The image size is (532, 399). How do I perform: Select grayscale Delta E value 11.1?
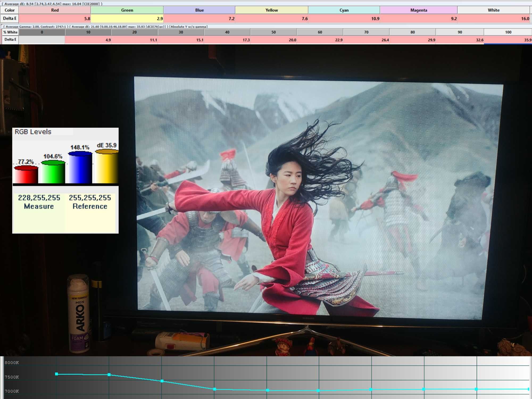pos(135,40)
